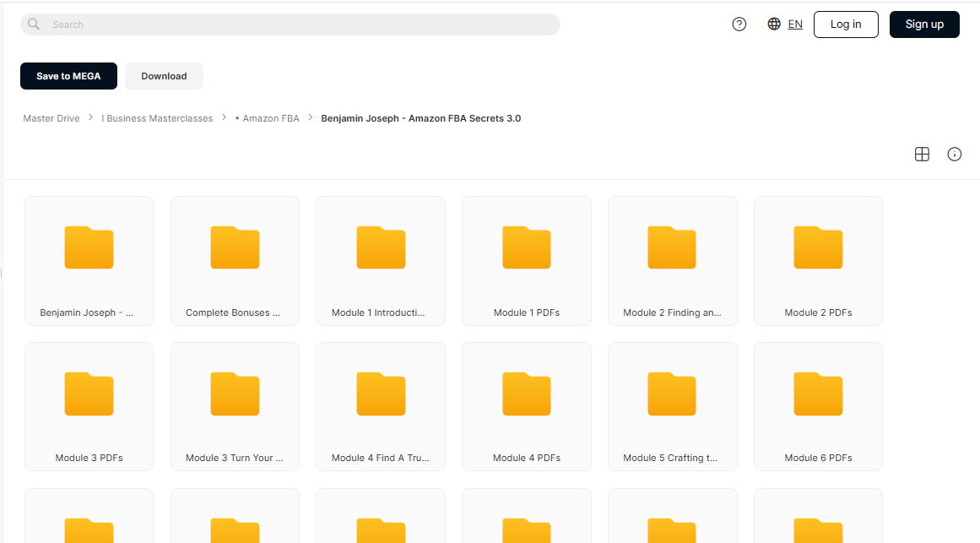
Task: Open the Complete Bonuses folder icon
Action: pos(235,247)
